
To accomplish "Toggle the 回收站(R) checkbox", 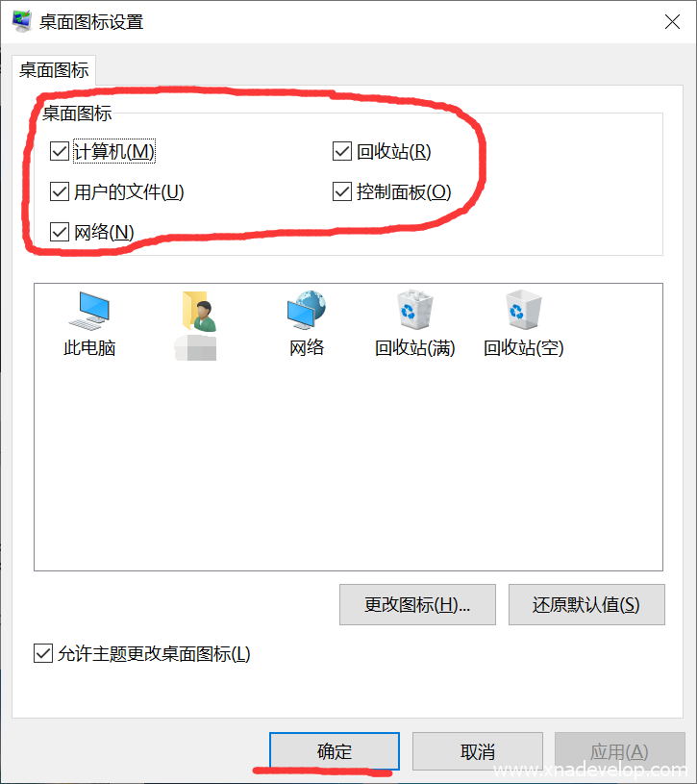I will (x=342, y=151).
